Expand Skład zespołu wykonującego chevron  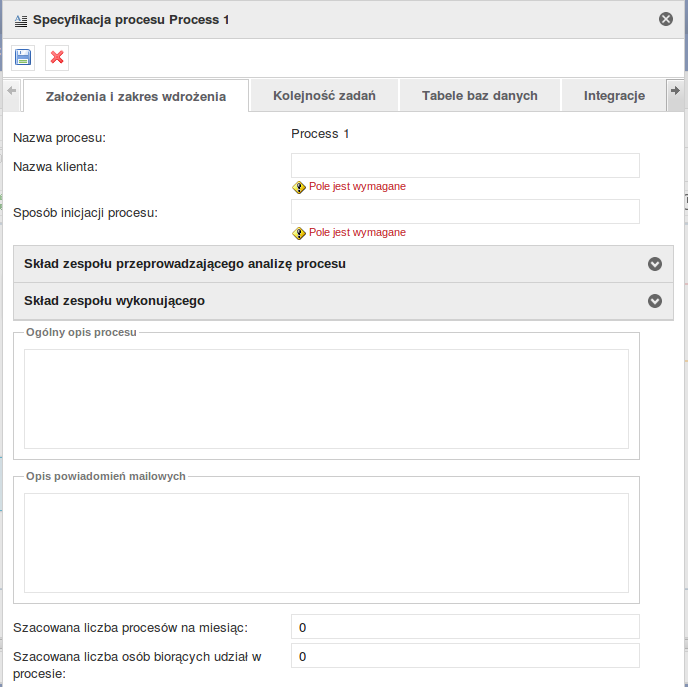pos(655,301)
